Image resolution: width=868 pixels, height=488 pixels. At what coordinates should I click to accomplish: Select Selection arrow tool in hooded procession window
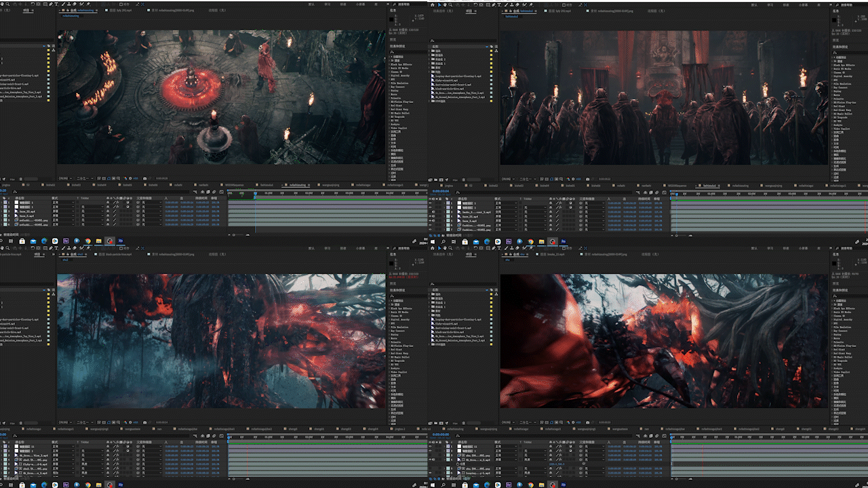coord(439,5)
